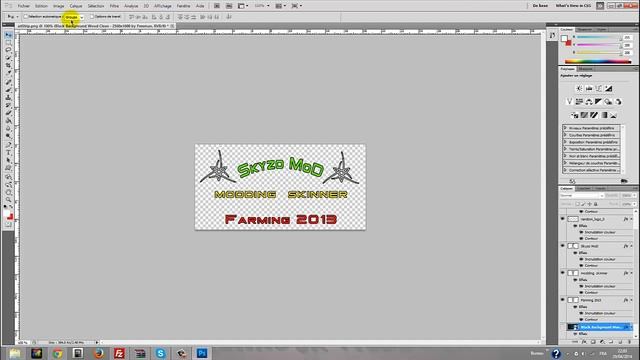Viewport: 640px width, 360px height.
Task: Click the color spectrum ramp
Action: click(x=598, y=62)
